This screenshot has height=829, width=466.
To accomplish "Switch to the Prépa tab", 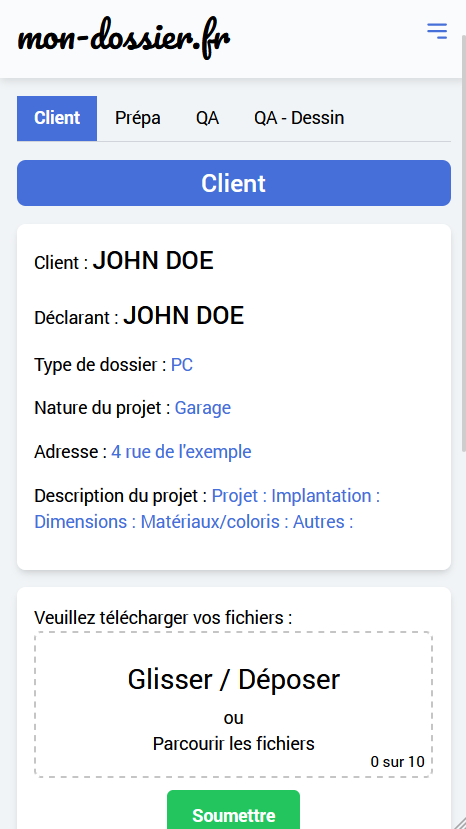I will coord(138,118).
